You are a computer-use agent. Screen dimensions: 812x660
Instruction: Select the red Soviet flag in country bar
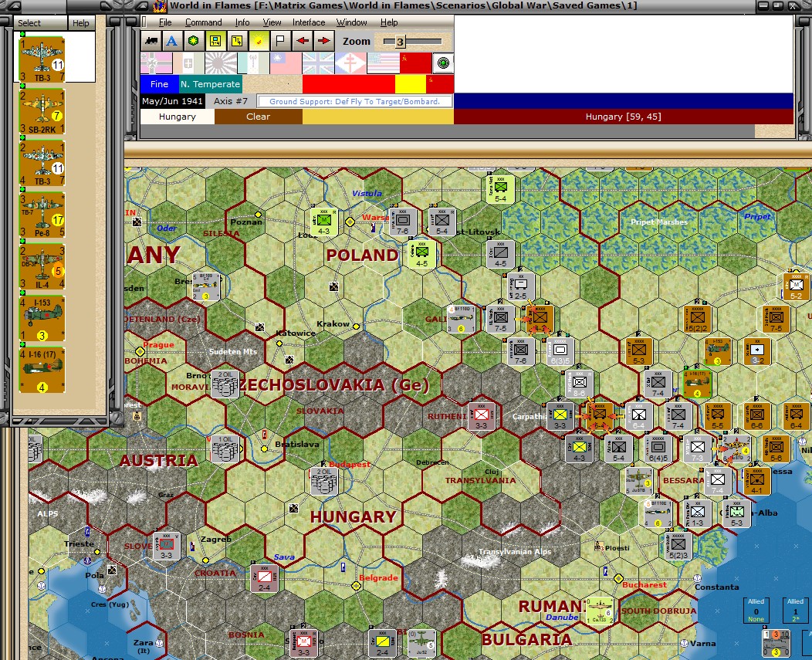(x=415, y=63)
